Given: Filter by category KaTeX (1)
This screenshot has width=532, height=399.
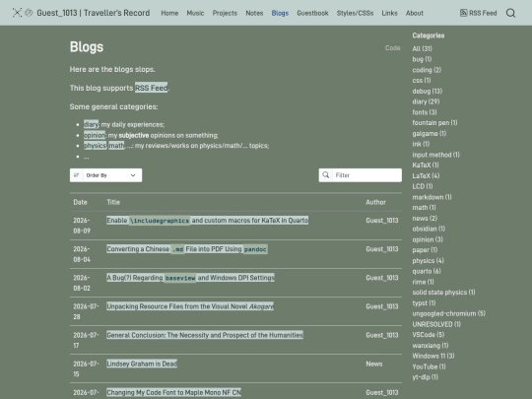Looking at the screenshot, I should click(426, 166).
